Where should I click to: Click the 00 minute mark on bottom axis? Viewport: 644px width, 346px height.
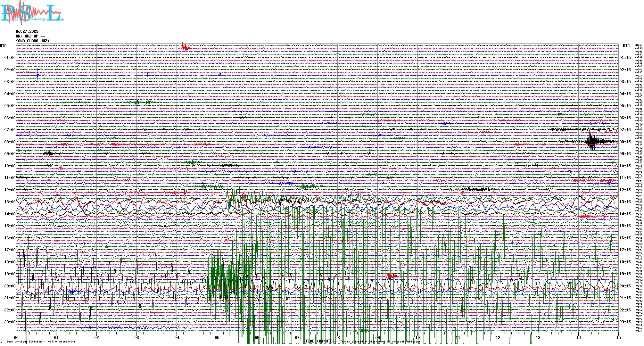click(x=16, y=338)
